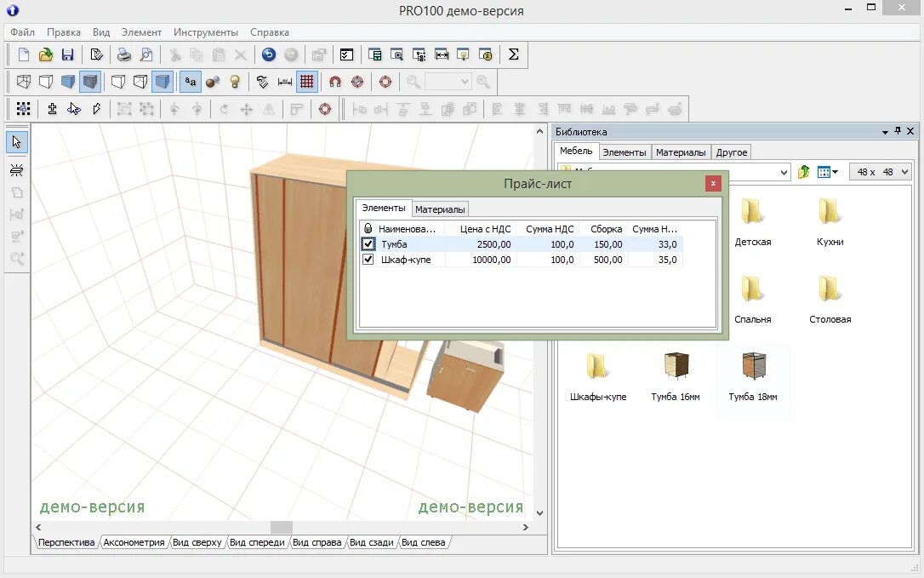Select the arrow pointer tool in the left sidebar
Screen dimensions: 924x578
pyautogui.click(x=16, y=142)
